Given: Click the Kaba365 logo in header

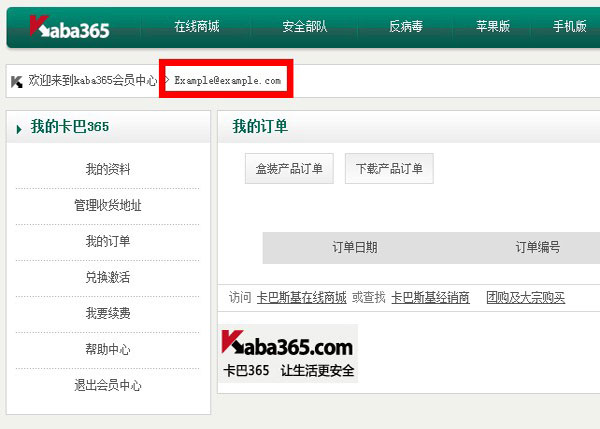Looking at the screenshot, I should point(70,27).
